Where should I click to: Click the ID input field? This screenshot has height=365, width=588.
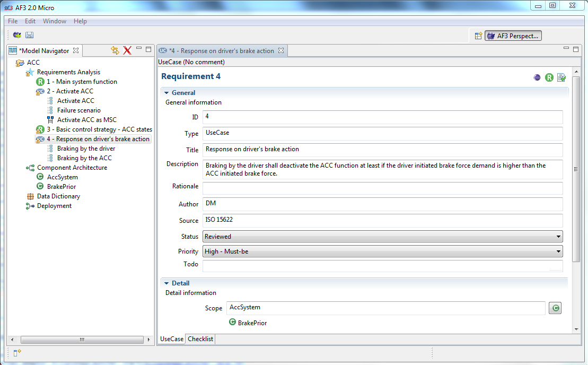point(382,117)
